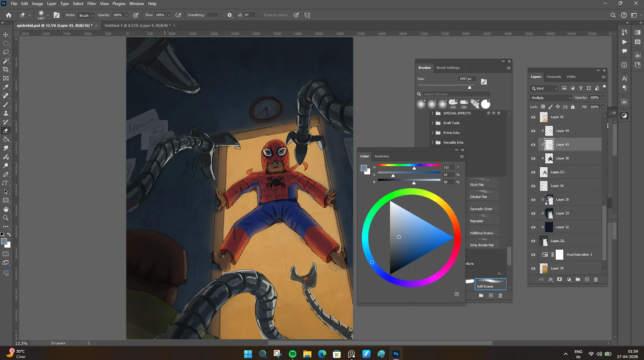Click the Home icon in options bar
This screenshot has height=360, width=644.
pos(9,15)
